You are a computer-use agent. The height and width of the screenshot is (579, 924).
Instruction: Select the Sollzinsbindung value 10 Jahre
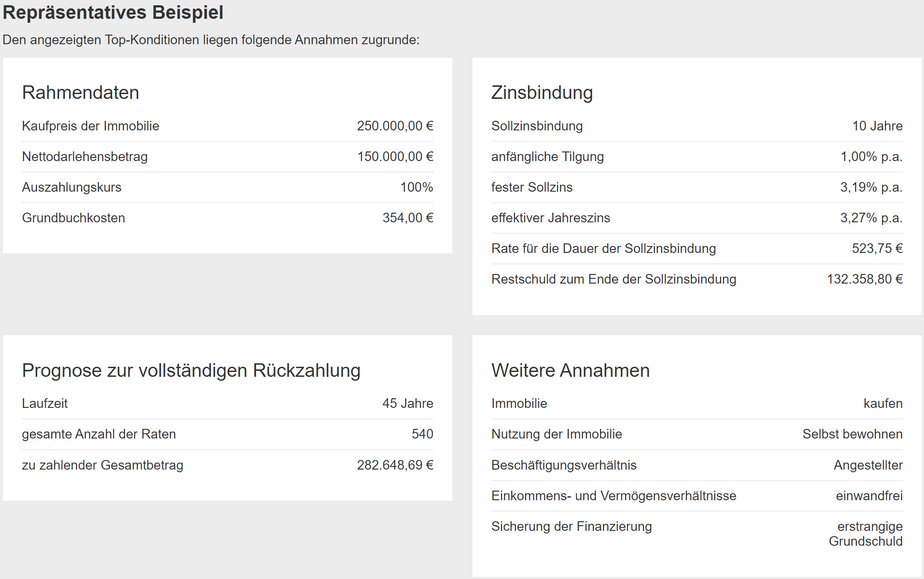coord(877,126)
